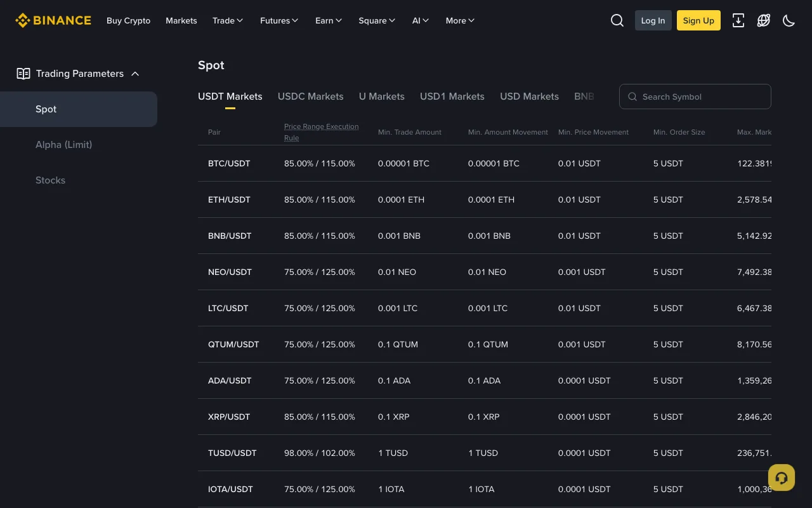Click the IOTA/USDT pair cell

[230, 489]
